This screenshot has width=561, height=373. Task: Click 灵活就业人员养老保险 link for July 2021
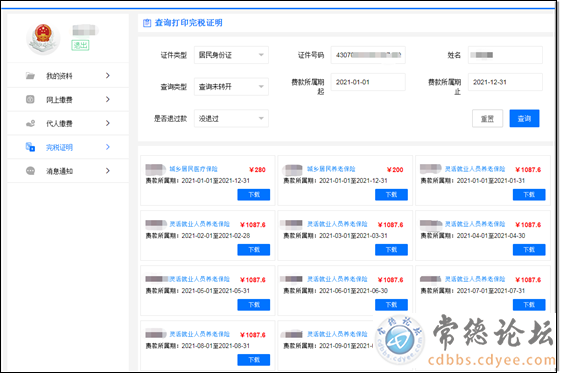(x=475, y=279)
